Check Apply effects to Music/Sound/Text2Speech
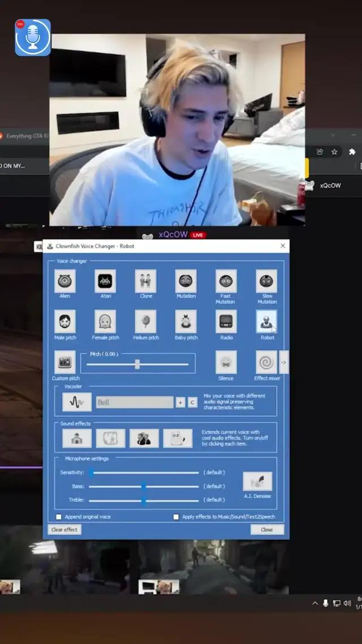Image resolution: width=362 pixels, height=644 pixels. tap(176, 517)
